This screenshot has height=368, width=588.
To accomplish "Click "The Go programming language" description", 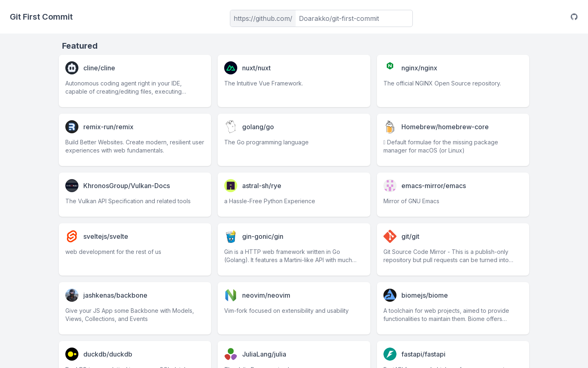I will tap(266, 142).
